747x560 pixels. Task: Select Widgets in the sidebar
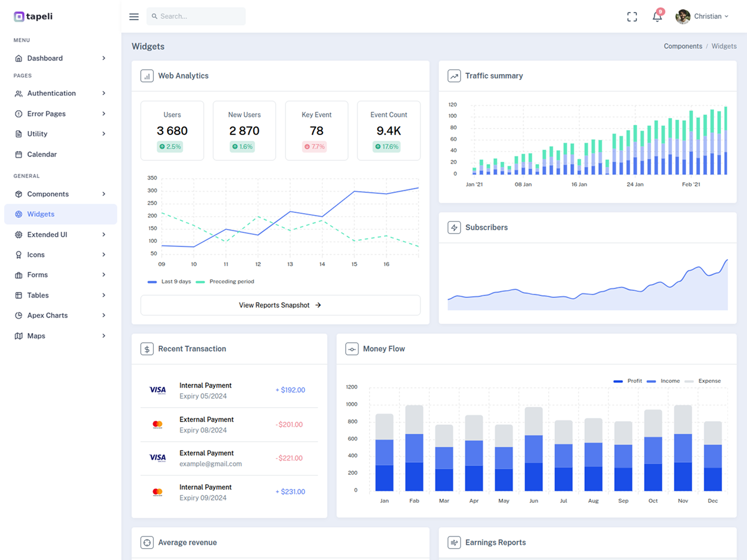coord(61,214)
